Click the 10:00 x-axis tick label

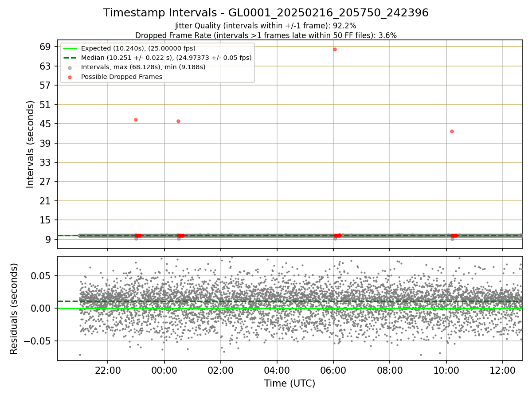tap(446, 370)
